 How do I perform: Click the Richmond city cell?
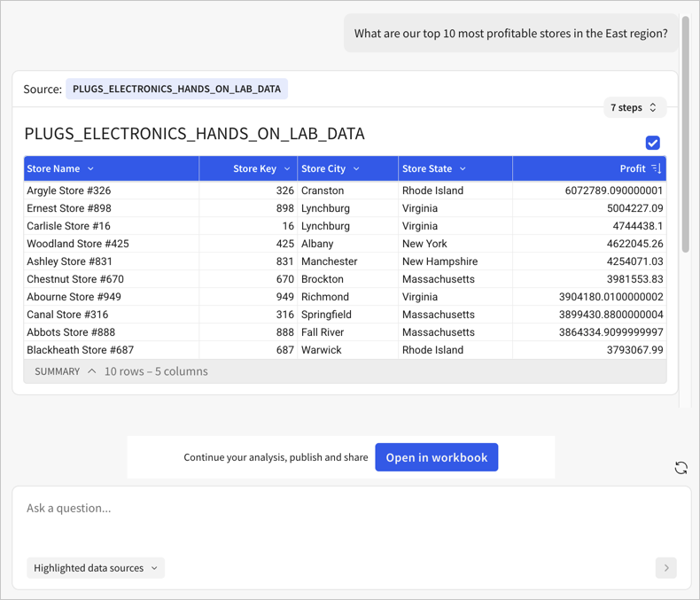tap(347, 297)
